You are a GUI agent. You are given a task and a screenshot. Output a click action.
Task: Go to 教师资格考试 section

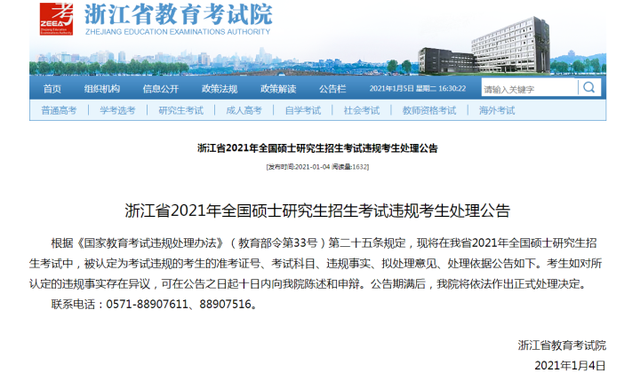click(x=429, y=111)
